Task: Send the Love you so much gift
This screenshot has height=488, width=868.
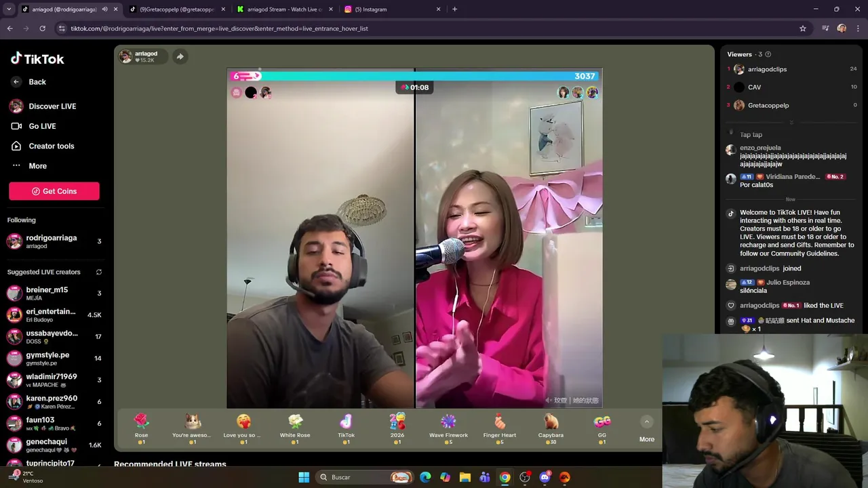Action: pyautogui.click(x=243, y=428)
